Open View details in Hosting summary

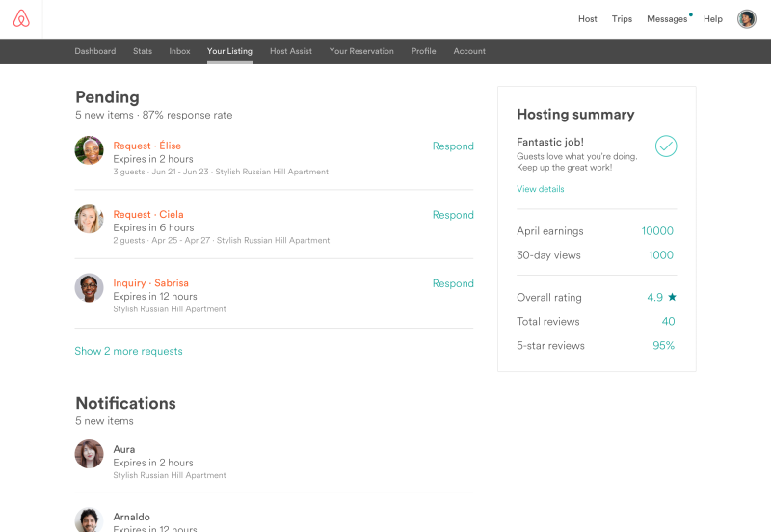tap(540, 189)
